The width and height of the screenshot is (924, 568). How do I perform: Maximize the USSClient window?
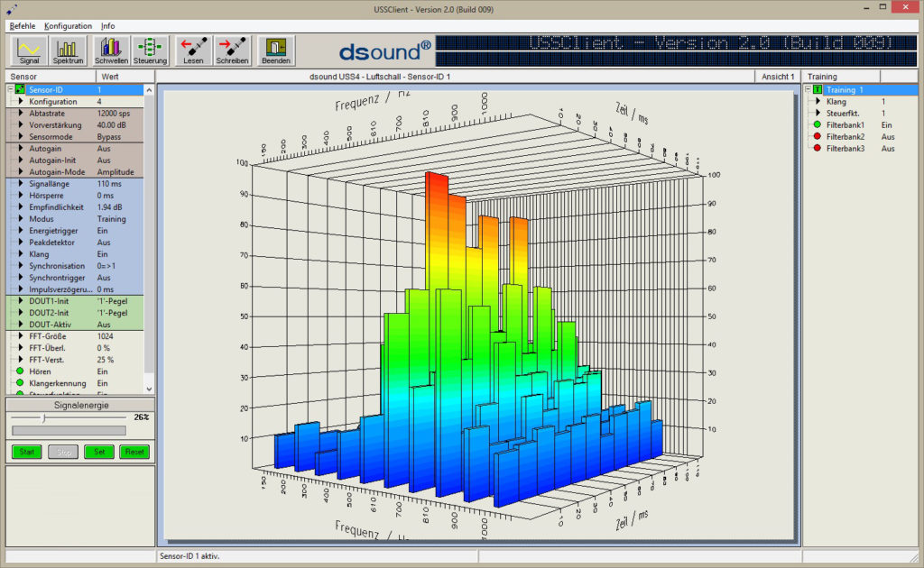[x=882, y=7]
